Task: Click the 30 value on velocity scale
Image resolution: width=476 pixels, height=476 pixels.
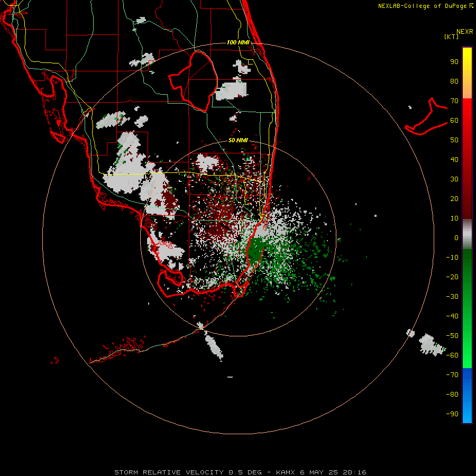Action: click(454, 179)
